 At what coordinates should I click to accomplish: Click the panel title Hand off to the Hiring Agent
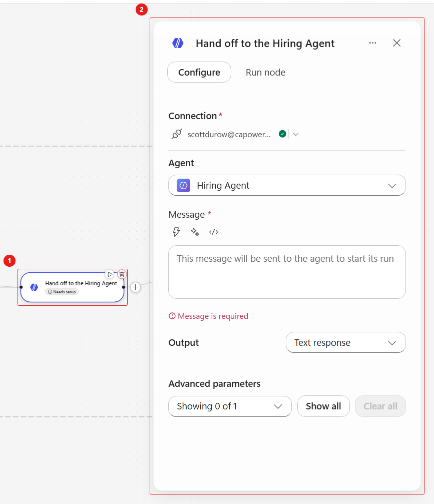click(x=265, y=44)
